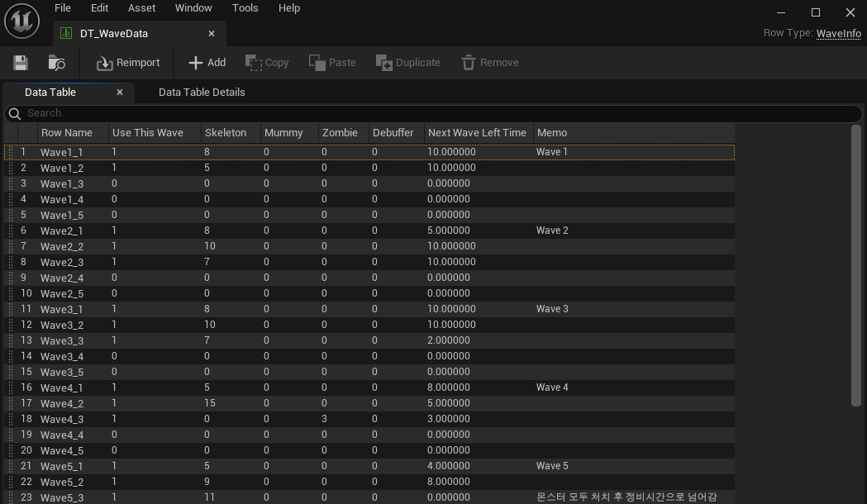
Task: Select the Wave5_2 row
Action: tap(369, 482)
